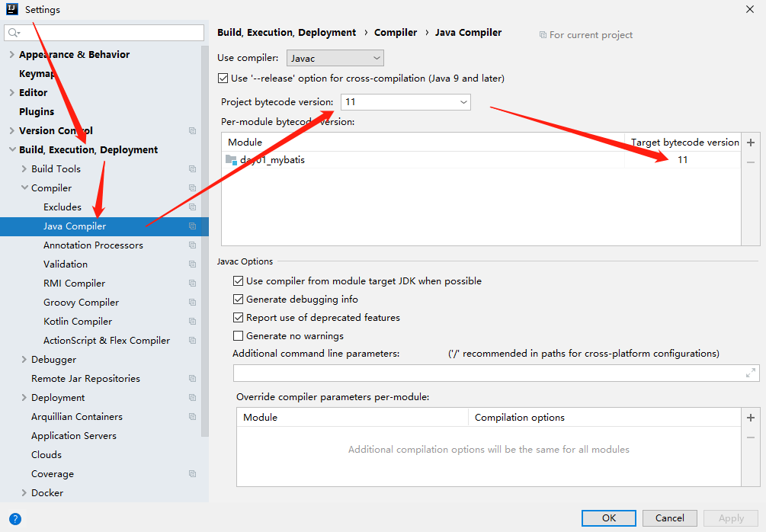The height and width of the screenshot is (532, 766).
Task: Collapse Build, Execution, Deployment section
Action: [x=12, y=150]
